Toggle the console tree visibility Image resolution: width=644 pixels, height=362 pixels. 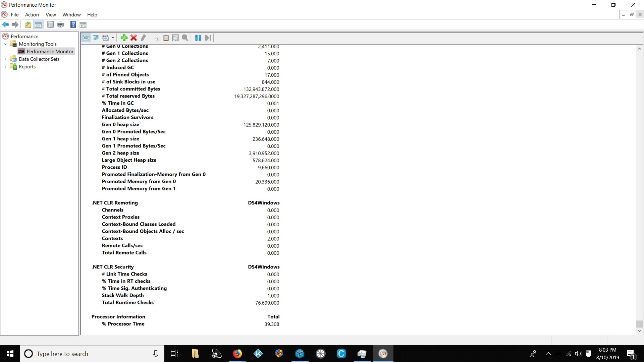38,24
